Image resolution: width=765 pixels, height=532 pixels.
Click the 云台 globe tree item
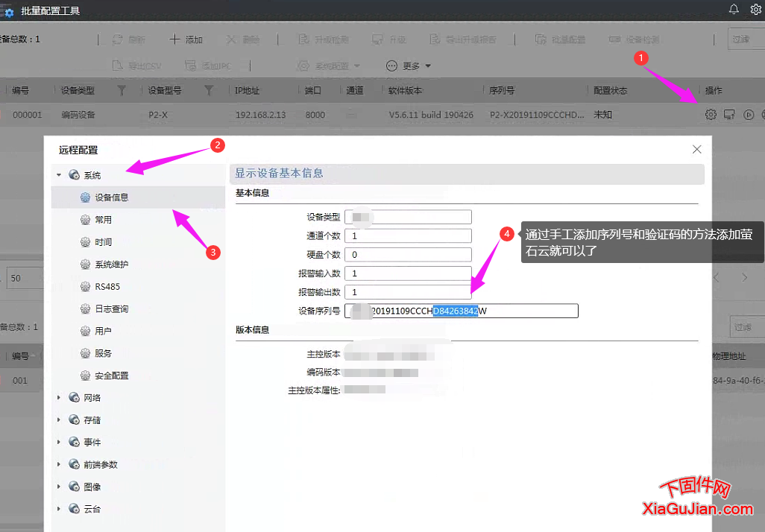85,509
